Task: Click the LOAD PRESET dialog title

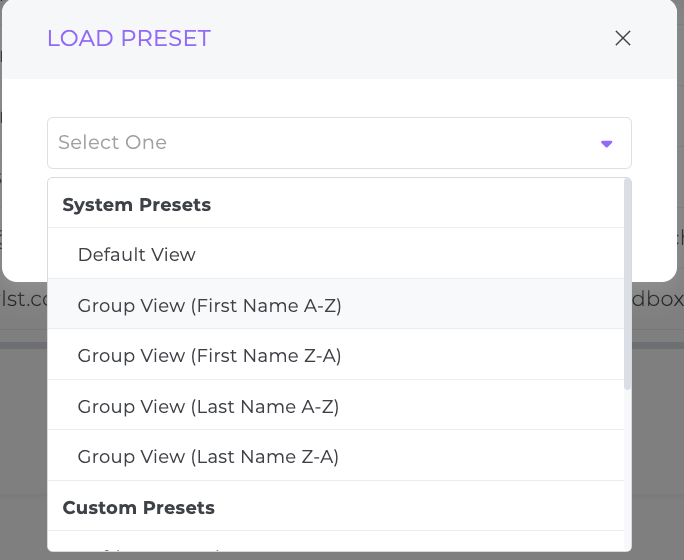Action: pos(129,38)
